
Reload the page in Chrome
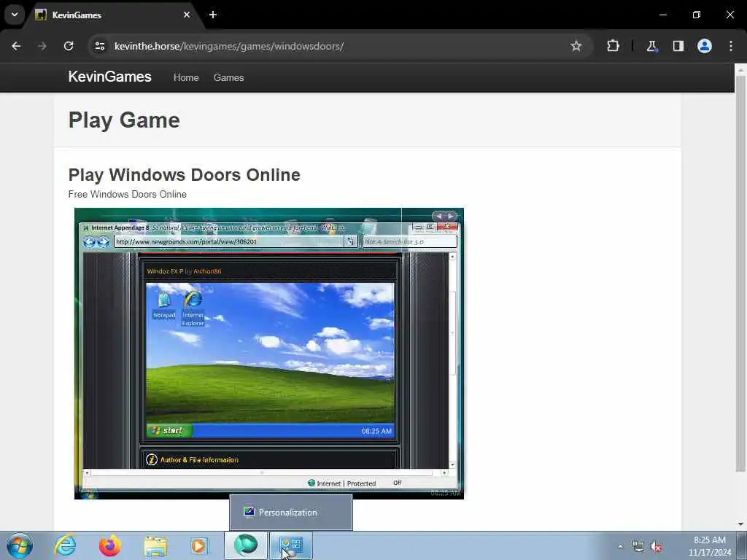69,46
